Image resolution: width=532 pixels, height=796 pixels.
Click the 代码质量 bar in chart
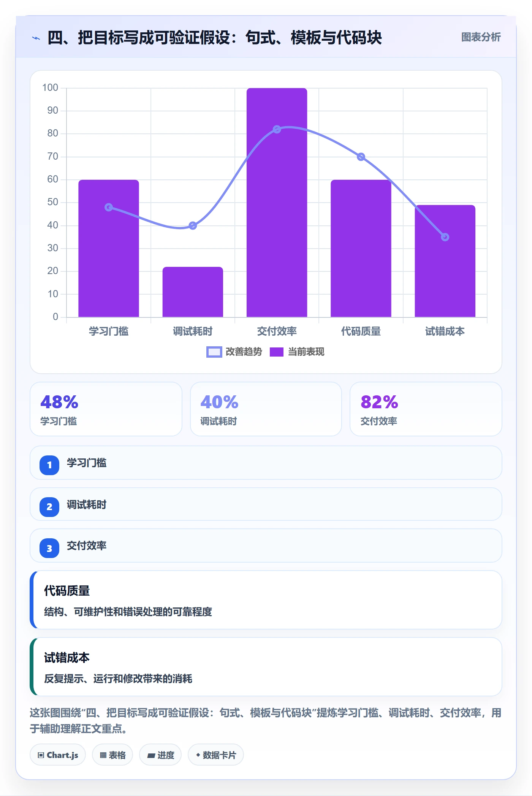click(361, 248)
